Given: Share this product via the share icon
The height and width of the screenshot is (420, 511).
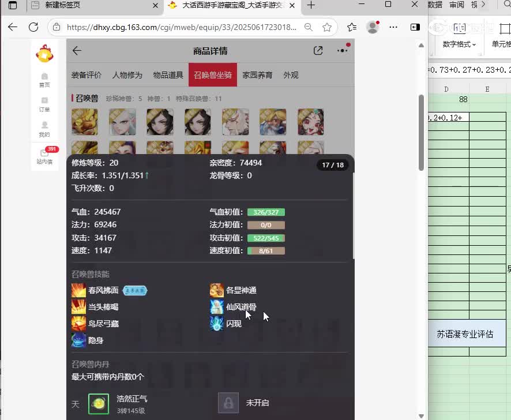Looking at the screenshot, I should [318, 51].
